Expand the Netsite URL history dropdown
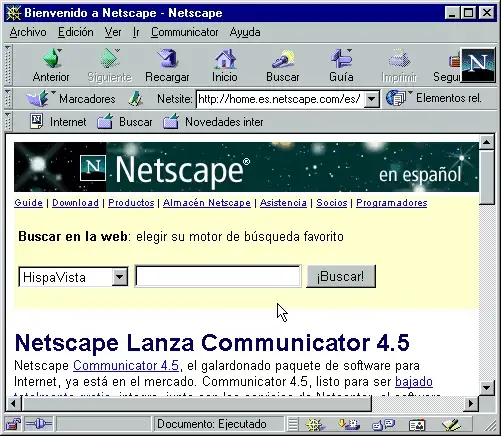The image size is (501, 436). [371, 99]
